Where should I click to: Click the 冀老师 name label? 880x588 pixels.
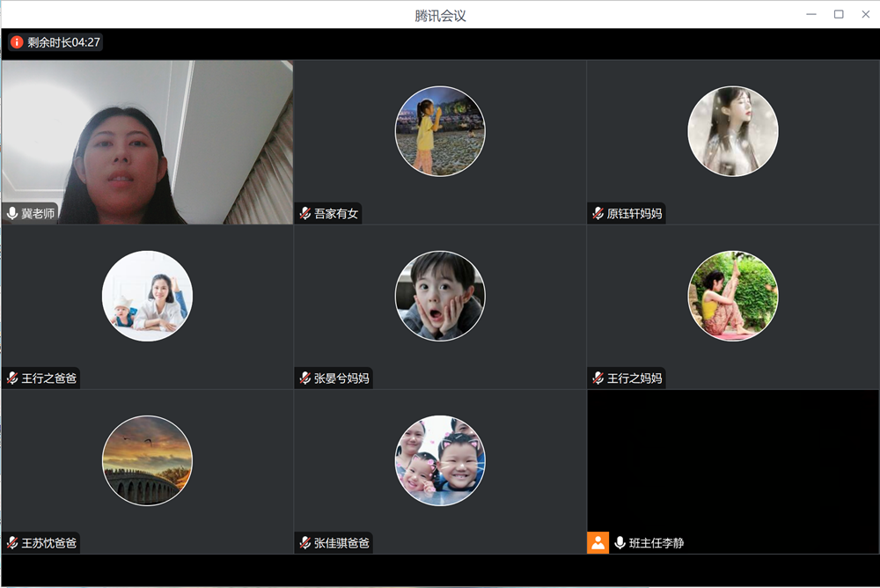coord(38,213)
